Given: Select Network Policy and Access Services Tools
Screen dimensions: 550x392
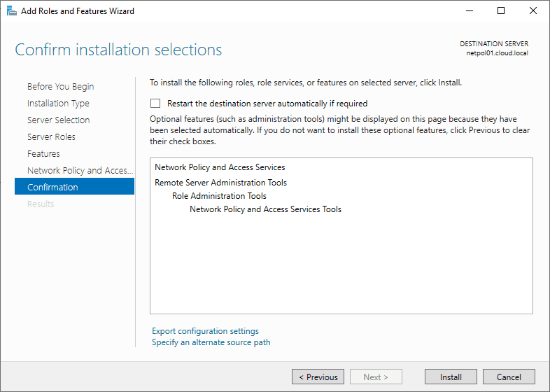Looking at the screenshot, I should point(265,209).
